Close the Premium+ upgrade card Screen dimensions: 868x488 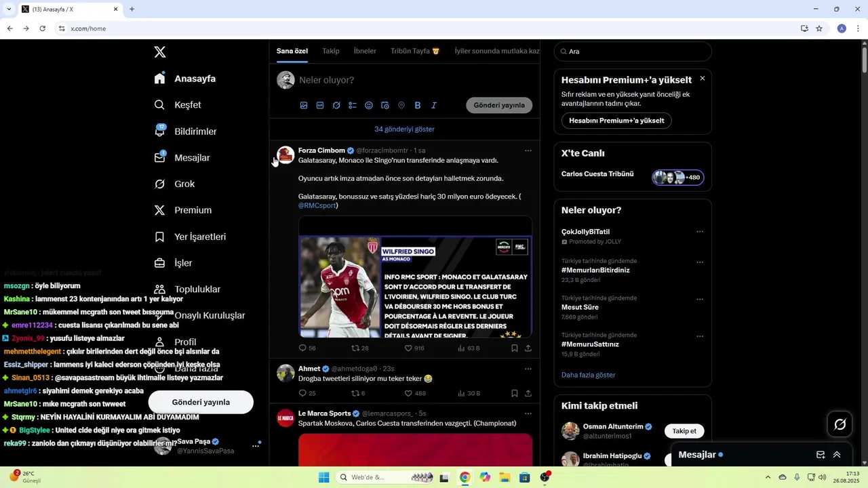tap(703, 79)
